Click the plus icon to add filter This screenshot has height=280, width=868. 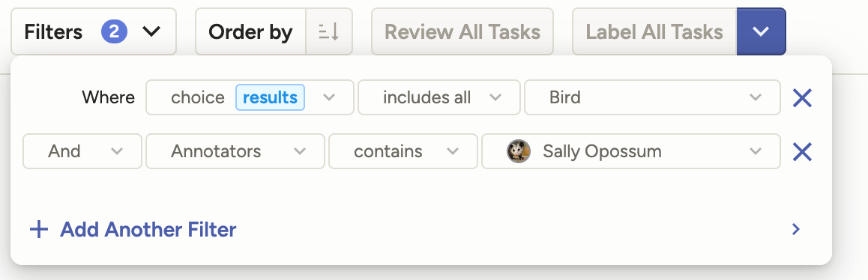pyautogui.click(x=39, y=229)
